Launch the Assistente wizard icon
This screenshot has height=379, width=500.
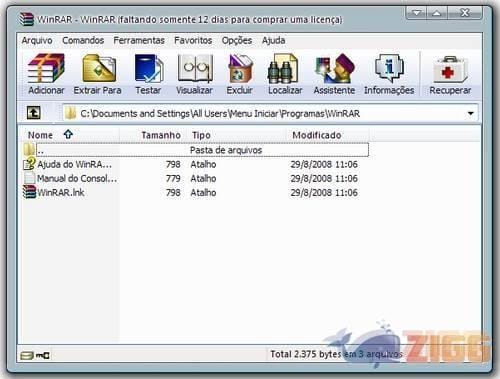point(335,68)
